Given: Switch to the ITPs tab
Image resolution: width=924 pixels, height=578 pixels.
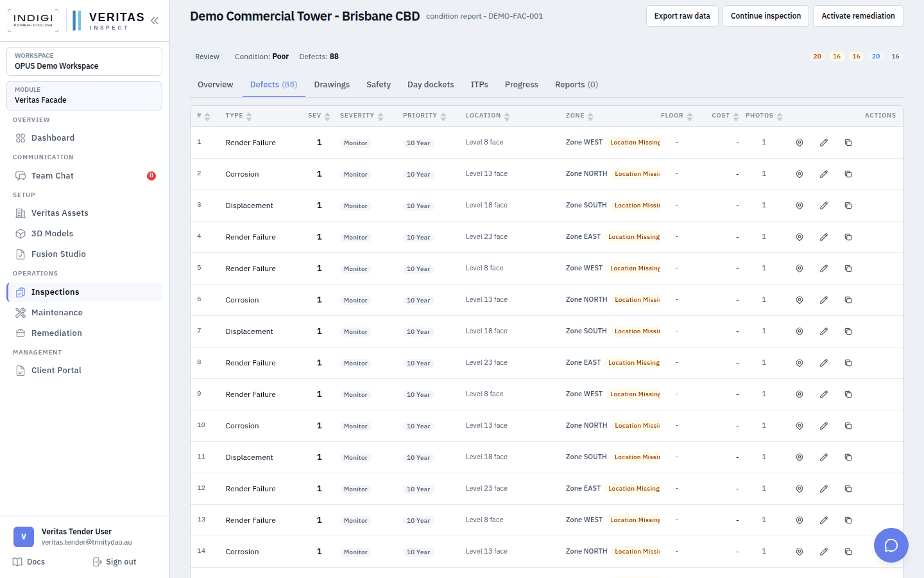Looking at the screenshot, I should point(479,85).
